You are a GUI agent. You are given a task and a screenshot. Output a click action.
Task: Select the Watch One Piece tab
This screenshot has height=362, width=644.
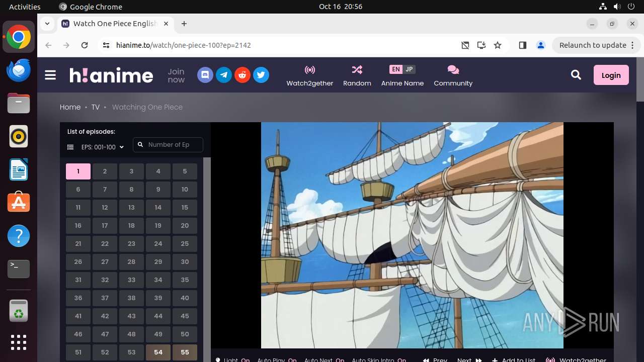(x=116, y=24)
